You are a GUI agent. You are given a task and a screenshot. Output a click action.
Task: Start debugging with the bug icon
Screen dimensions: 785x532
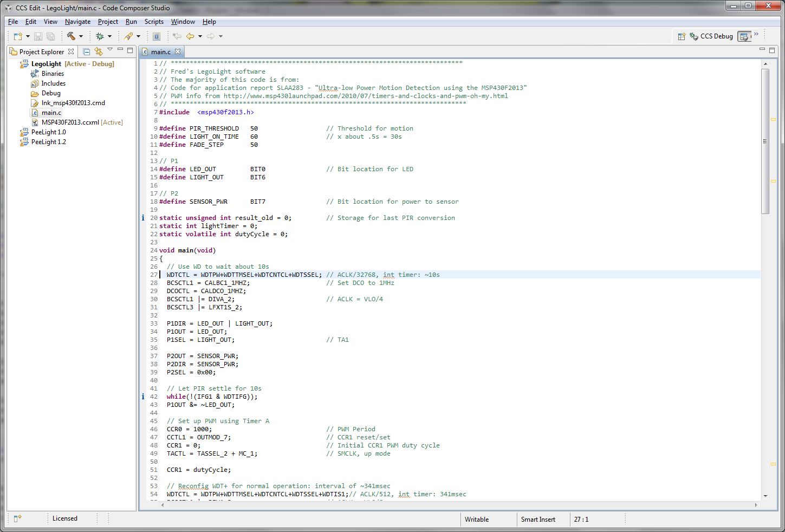click(x=100, y=36)
